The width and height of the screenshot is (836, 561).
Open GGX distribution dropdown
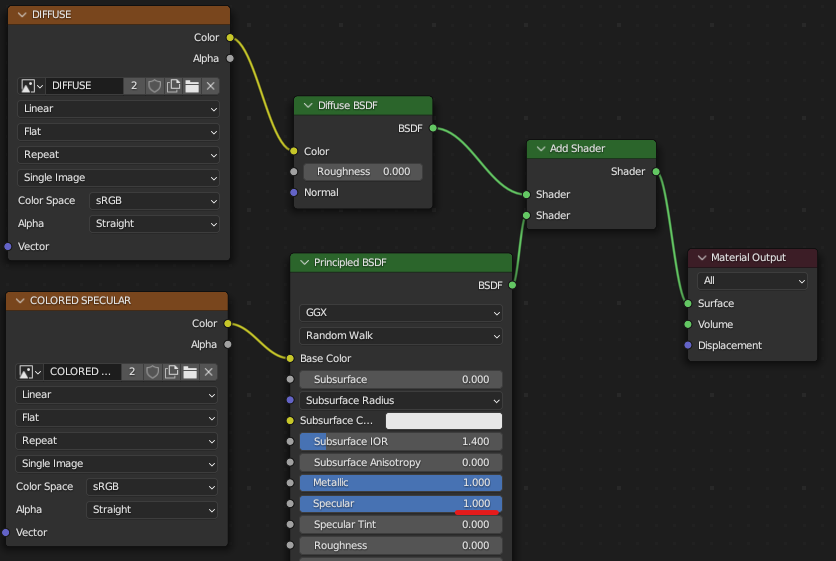401,312
